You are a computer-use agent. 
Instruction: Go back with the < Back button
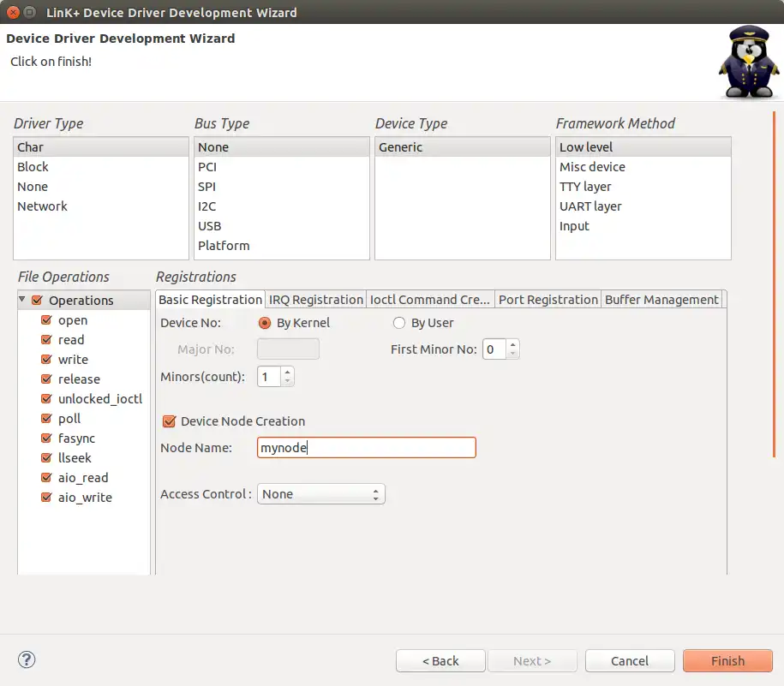click(x=440, y=660)
